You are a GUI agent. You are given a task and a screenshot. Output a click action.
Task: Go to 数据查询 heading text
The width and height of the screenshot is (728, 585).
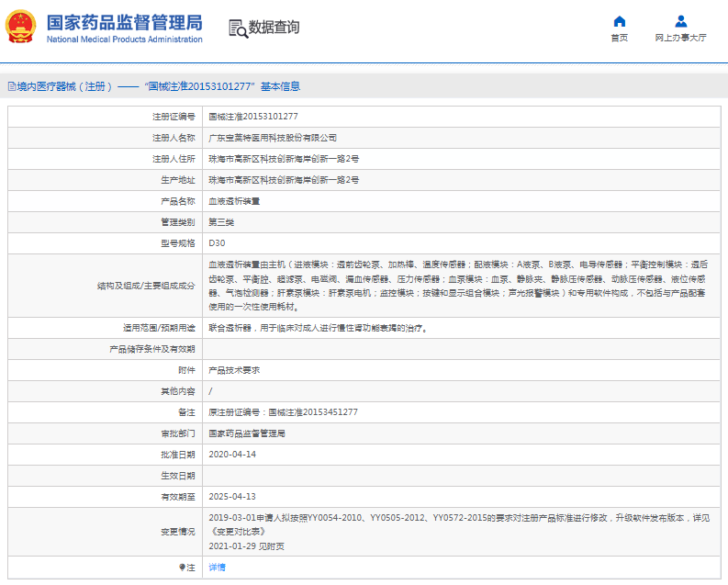point(274,28)
